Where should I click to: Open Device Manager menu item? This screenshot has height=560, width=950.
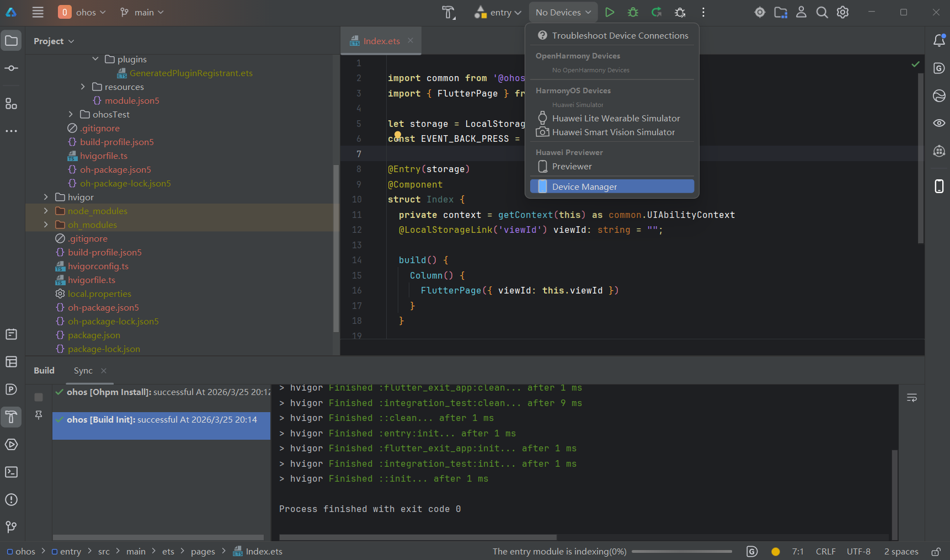(612, 186)
